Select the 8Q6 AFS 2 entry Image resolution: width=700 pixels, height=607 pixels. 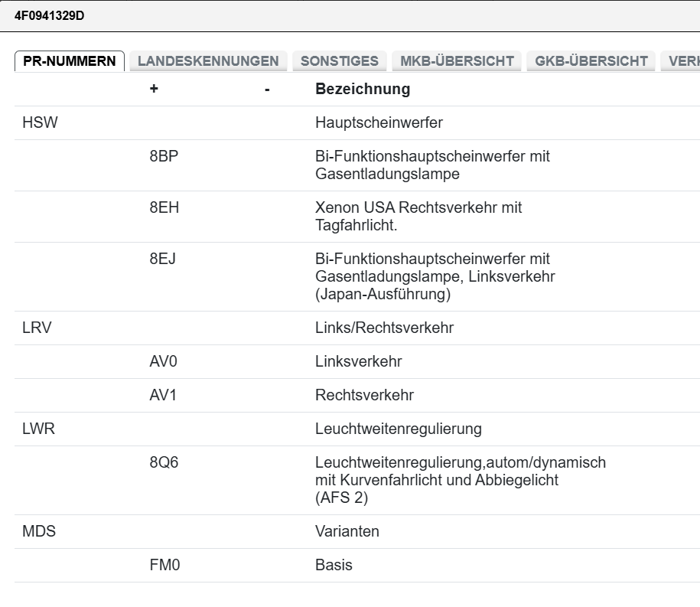[357, 480]
